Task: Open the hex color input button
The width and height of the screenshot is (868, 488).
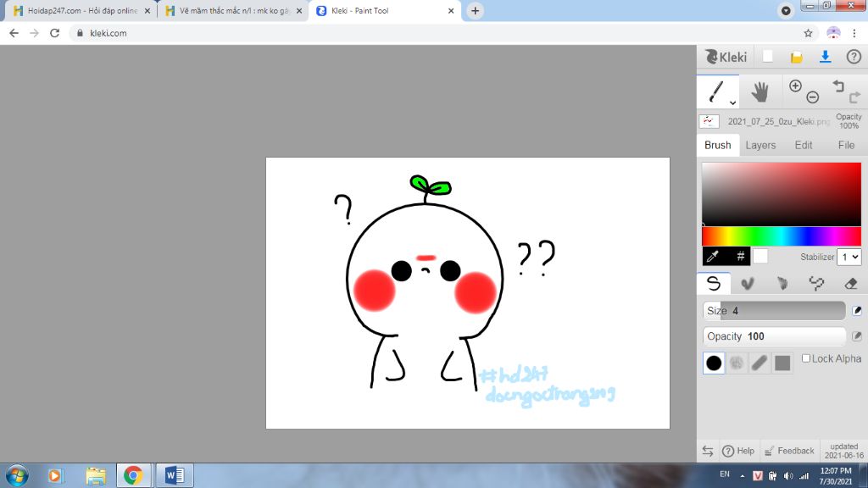Action: tap(740, 256)
